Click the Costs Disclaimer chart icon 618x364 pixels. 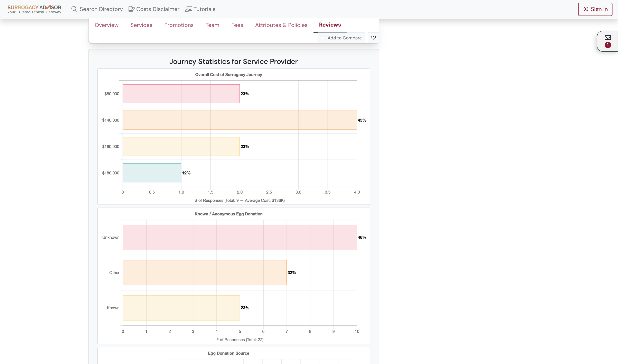coord(131,9)
